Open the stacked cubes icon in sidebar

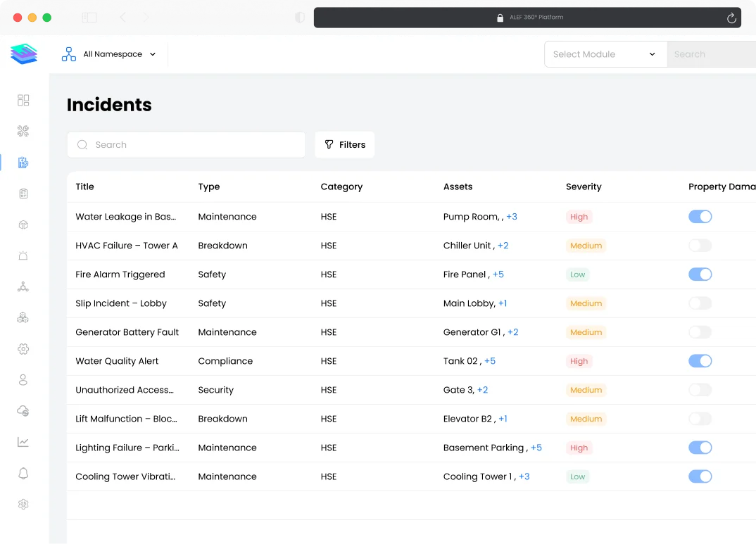pos(23,317)
